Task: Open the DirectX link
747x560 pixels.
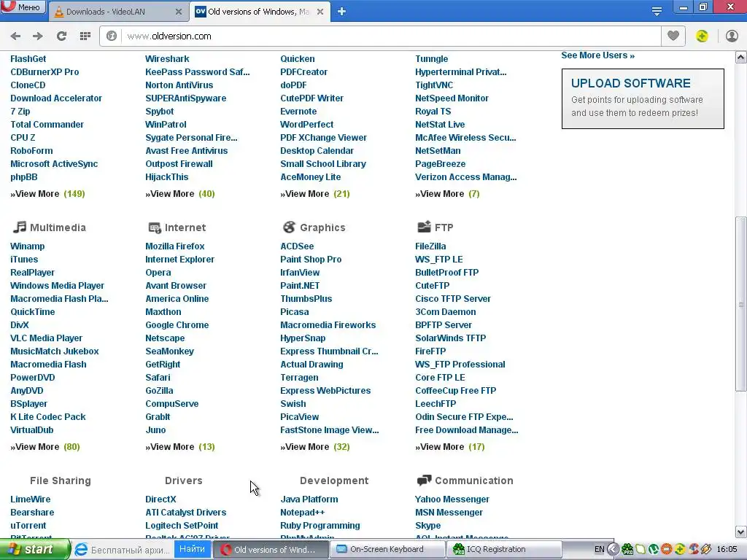Action: 160,499
